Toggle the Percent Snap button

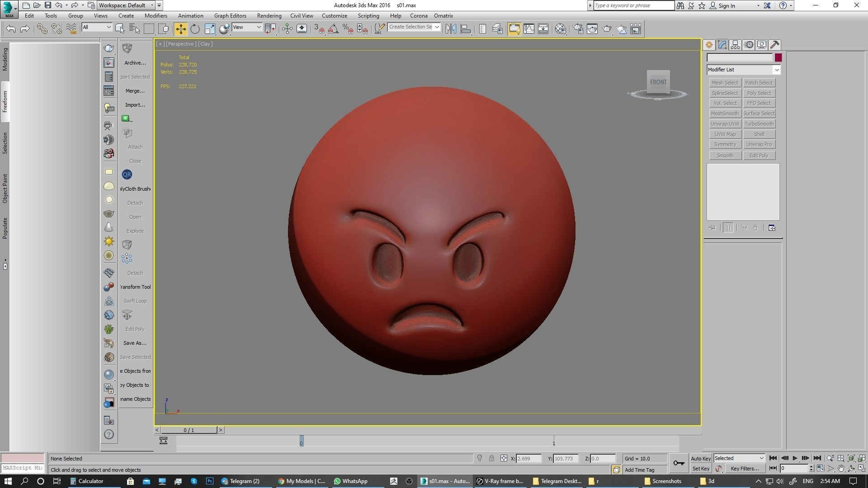click(x=348, y=29)
